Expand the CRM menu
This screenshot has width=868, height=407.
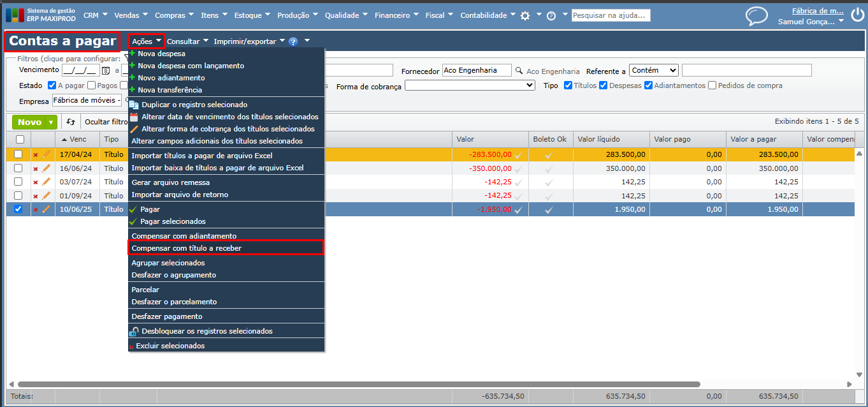(96, 15)
